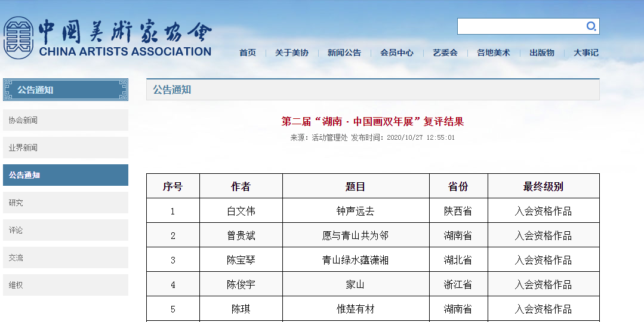Image resolution: width=644 pixels, height=322 pixels.
Task: Go to 评论 in the sidebar
Action: (66, 230)
